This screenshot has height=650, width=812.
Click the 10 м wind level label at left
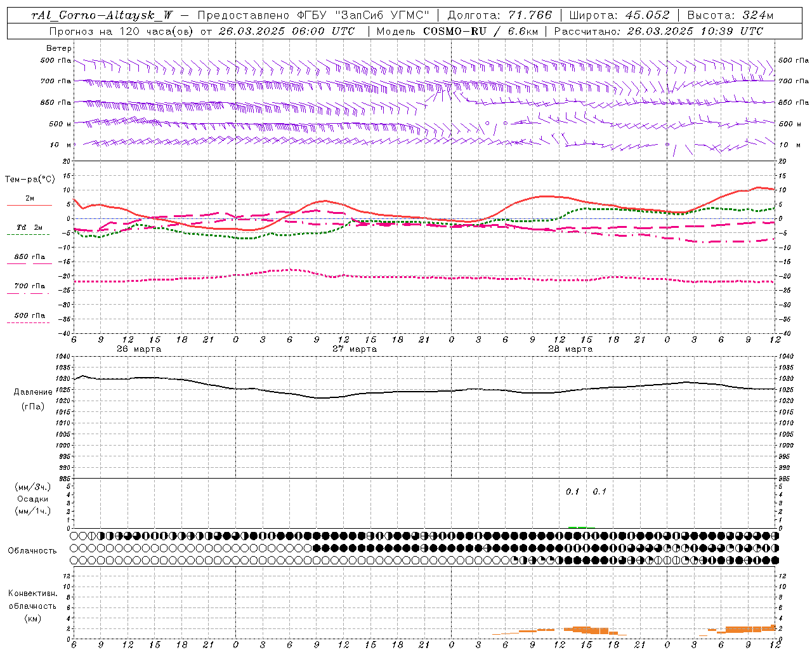pyautogui.click(x=60, y=145)
